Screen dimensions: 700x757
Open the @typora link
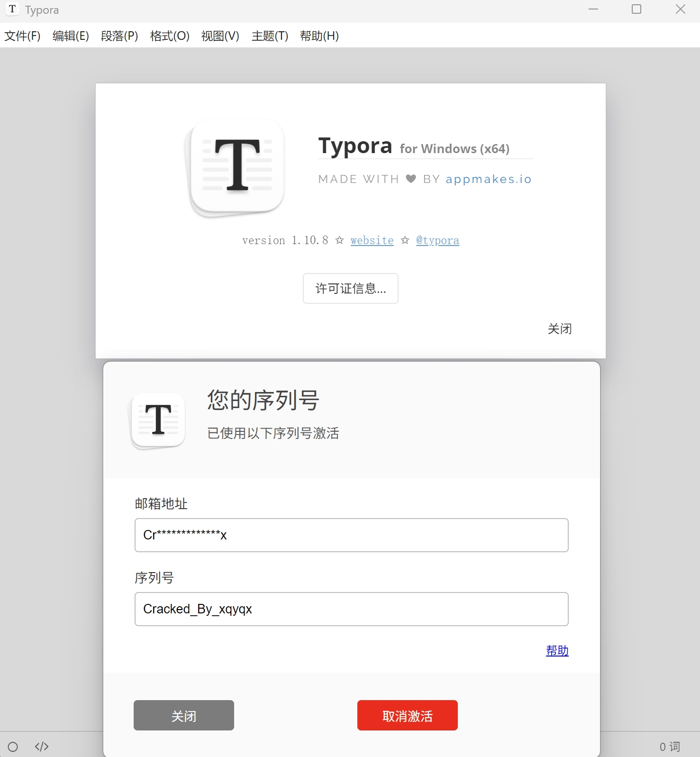pos(437,241)
